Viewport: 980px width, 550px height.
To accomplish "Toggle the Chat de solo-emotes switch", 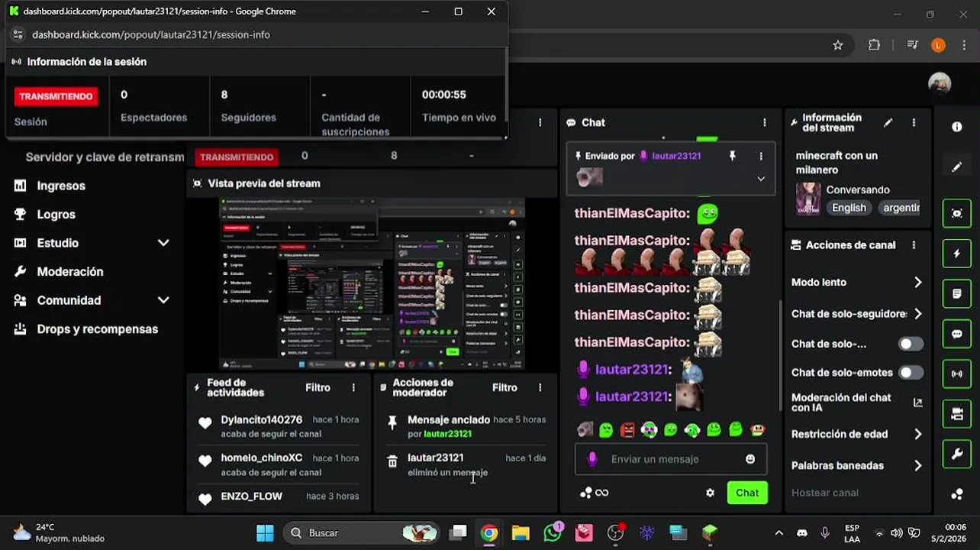I will [x=910, y=373].
